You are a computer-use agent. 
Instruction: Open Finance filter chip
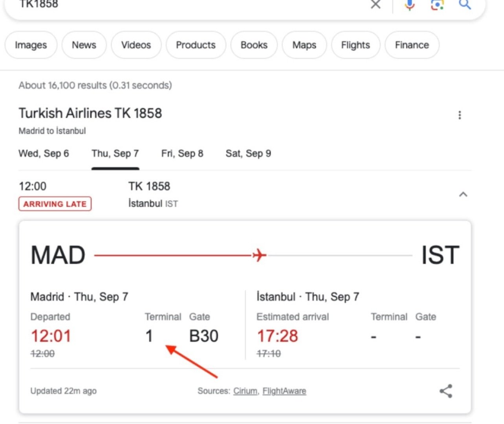click(x=412, y=45)
